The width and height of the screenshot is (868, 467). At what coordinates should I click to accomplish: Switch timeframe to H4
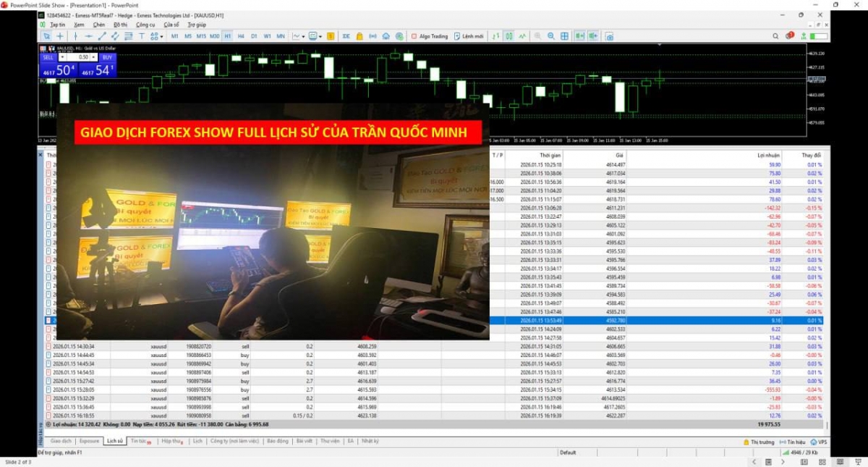[241, 36]
